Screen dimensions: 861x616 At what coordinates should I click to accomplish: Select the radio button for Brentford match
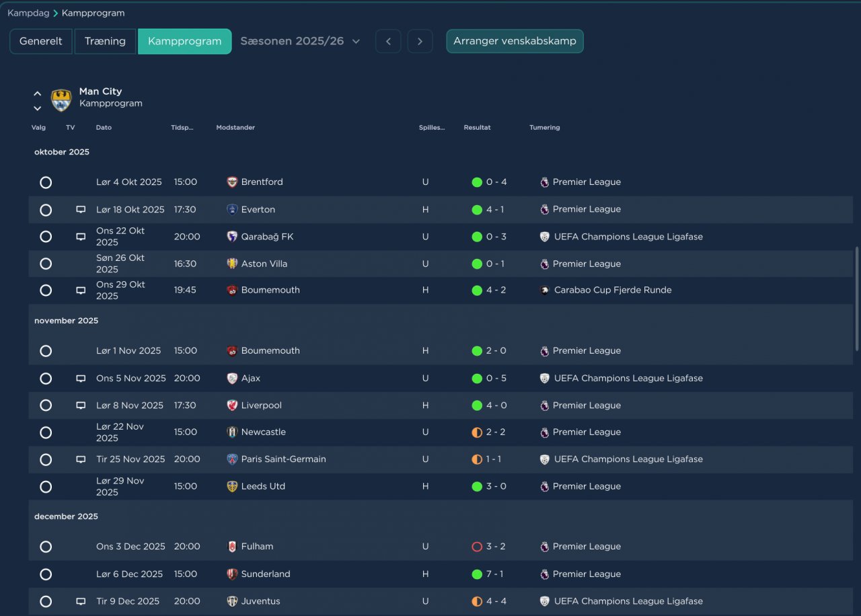(46, 182)
